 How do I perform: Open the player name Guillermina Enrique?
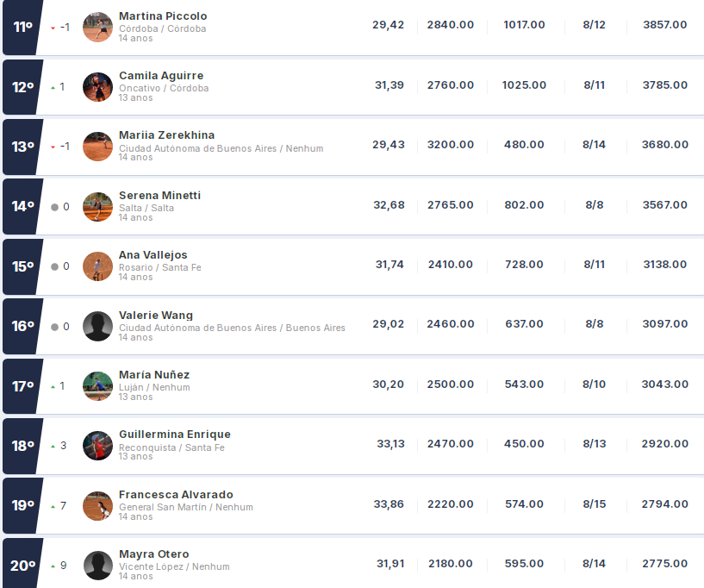click(175, 435)
